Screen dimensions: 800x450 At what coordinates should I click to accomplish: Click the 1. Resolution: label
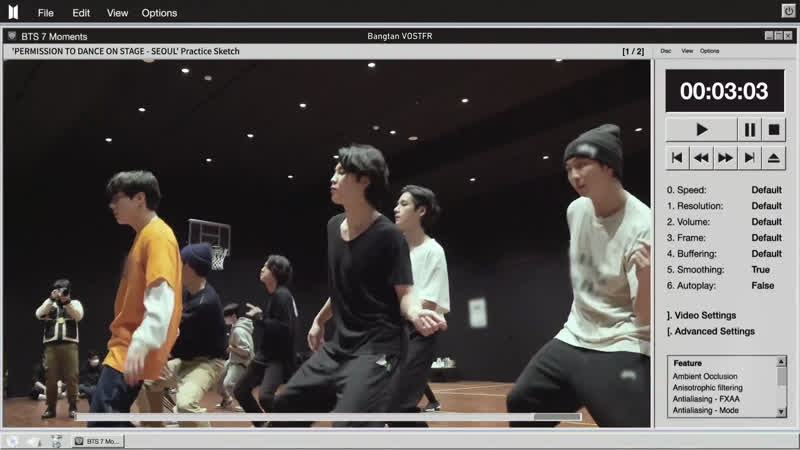coord(695,206)
